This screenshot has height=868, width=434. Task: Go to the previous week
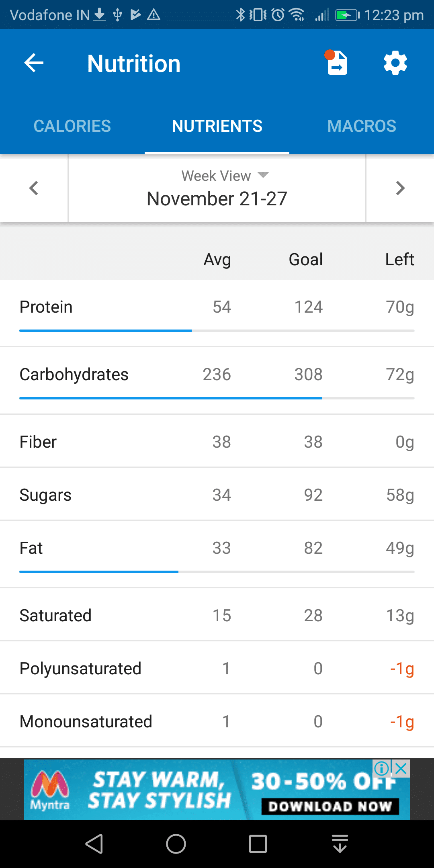coord(34,188)
